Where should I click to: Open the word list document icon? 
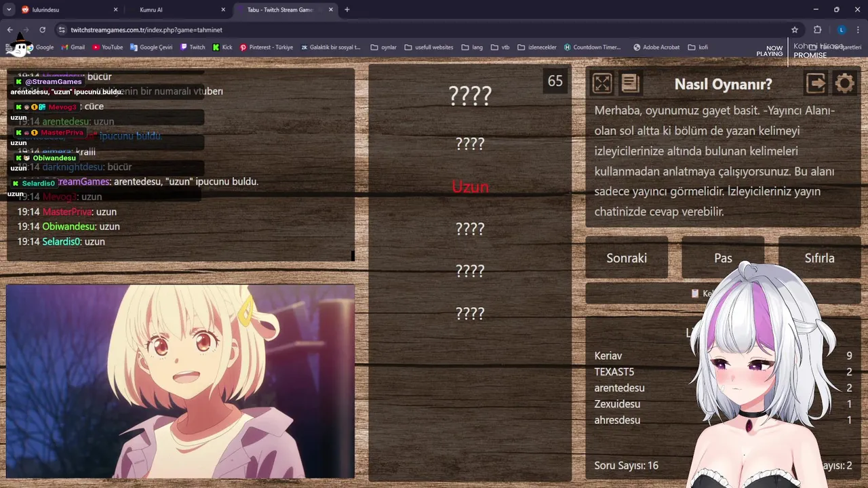point(630,83)
